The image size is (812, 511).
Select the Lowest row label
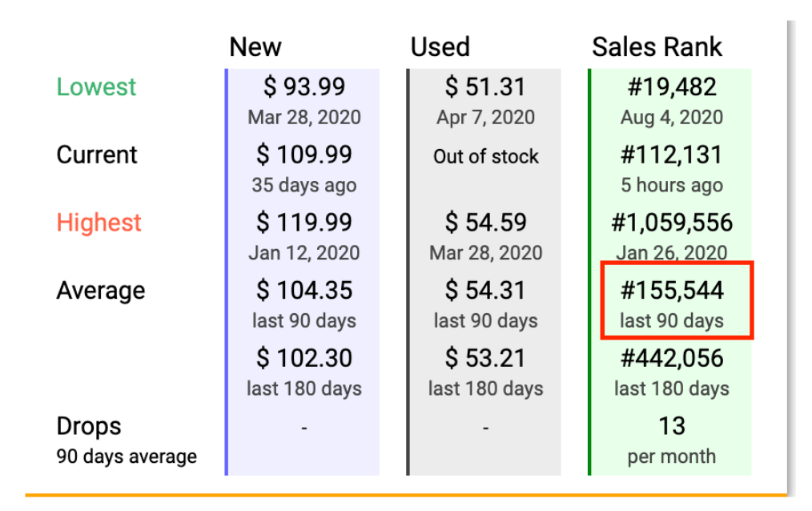(96, 87)
